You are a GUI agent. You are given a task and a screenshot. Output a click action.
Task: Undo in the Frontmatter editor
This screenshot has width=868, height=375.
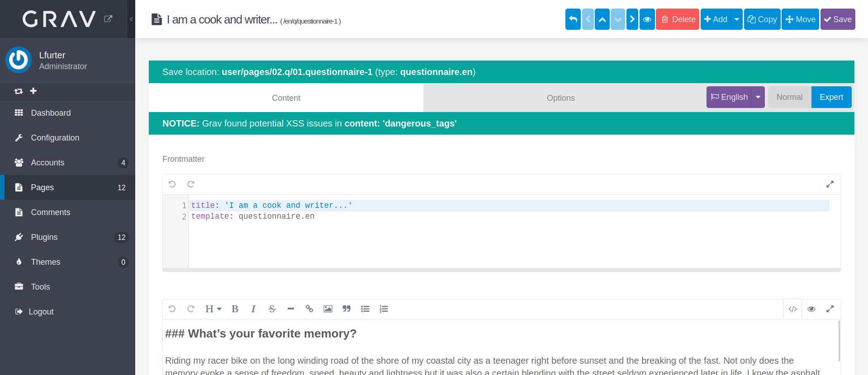172,184
